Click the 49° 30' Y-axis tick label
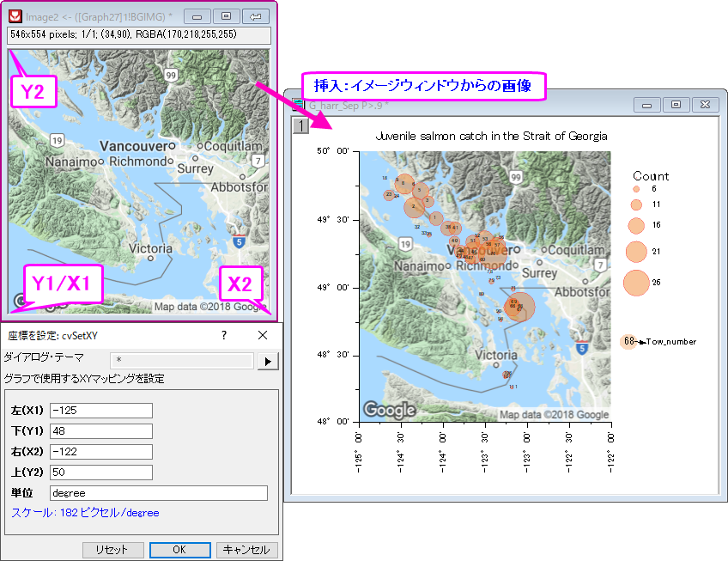The width and height of the screenshot is (728, 561). coord(333,219)
